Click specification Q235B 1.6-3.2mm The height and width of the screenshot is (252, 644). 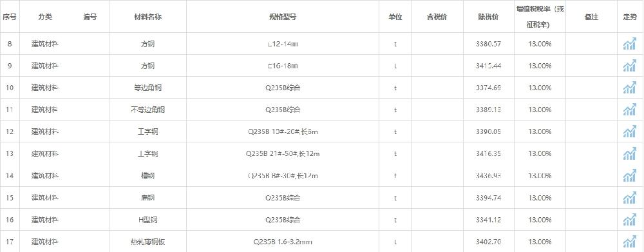pyautogui.click(x=282, y=242)
